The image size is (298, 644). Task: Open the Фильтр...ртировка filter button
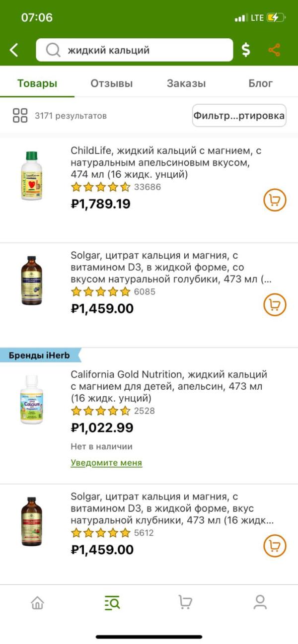pos(239,116)
